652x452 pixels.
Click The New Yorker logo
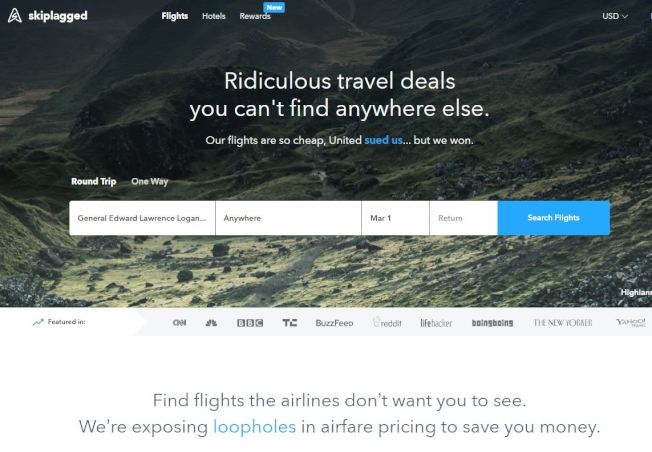(x=563, y=323)
